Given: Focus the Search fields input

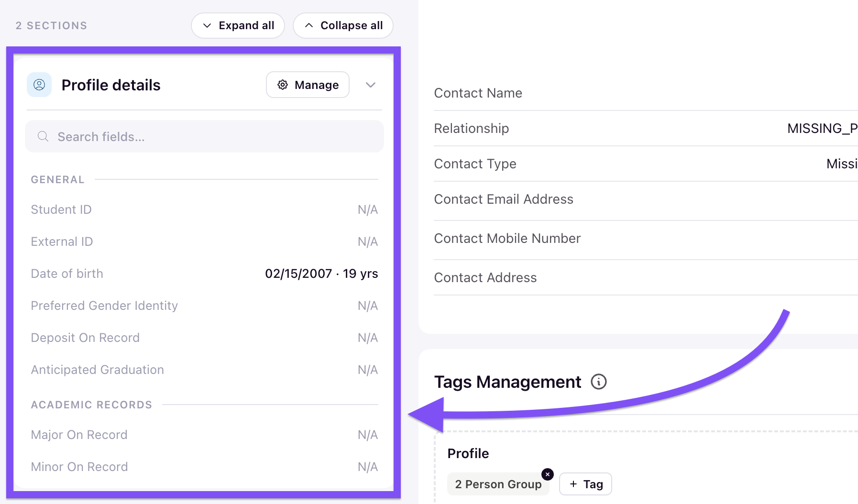Looking at the screenshot, I should [x=205, y=136].
